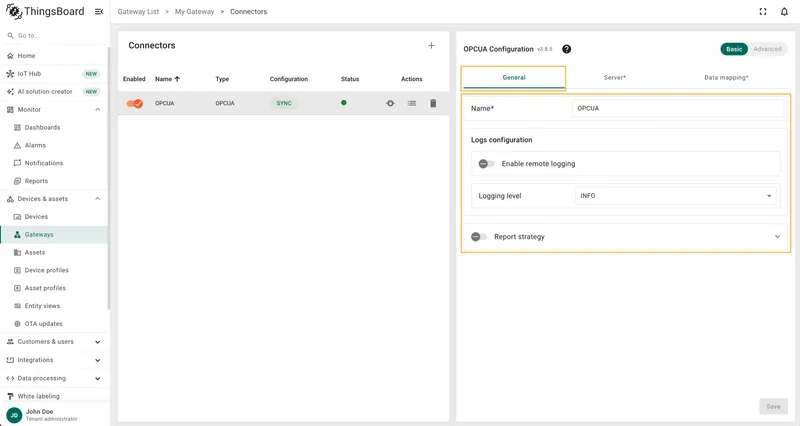
Task: Click the JD user avatar
Action: click(14, 415)
